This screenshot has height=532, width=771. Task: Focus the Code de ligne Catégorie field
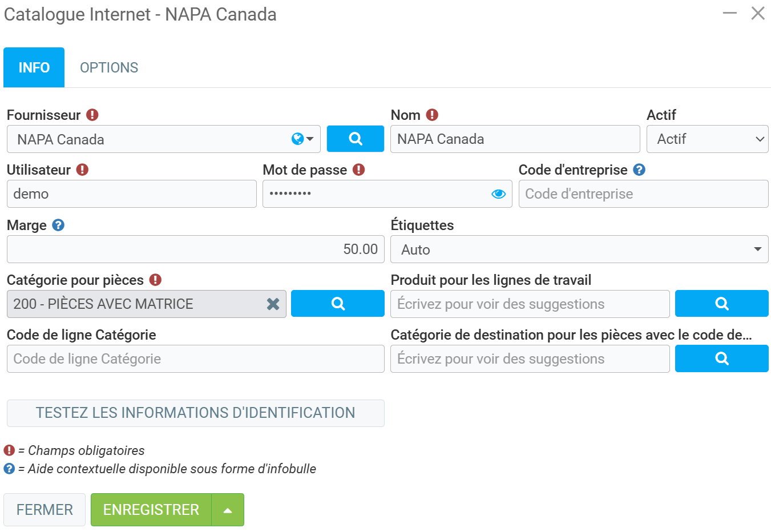(195, 359)
